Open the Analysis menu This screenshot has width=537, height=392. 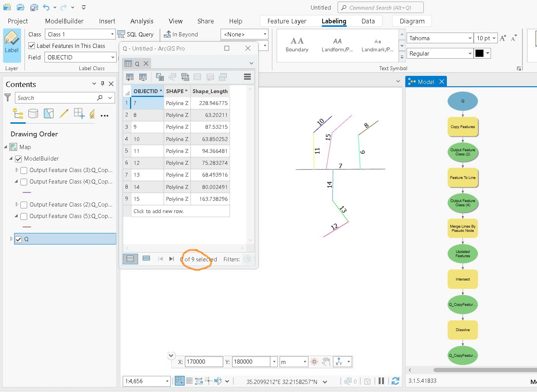pos(142,21)
